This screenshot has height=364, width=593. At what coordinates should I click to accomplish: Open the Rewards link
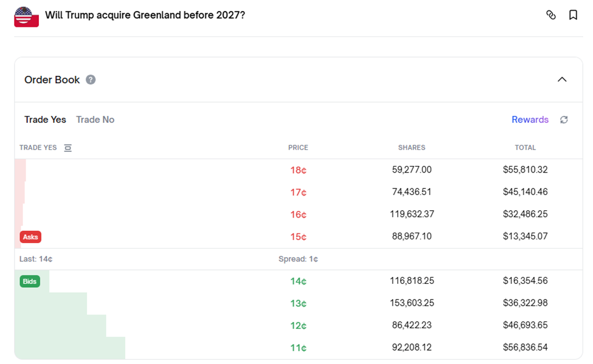coord(530,120)
